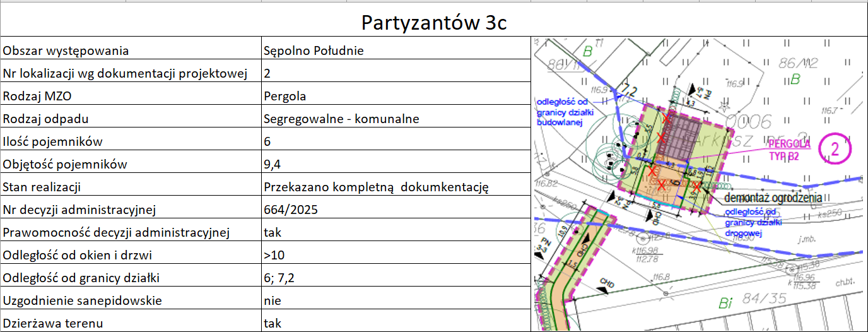Click the demontaż ogrodzenia annotation on map

pyautogui.click(x=768, y=198)
